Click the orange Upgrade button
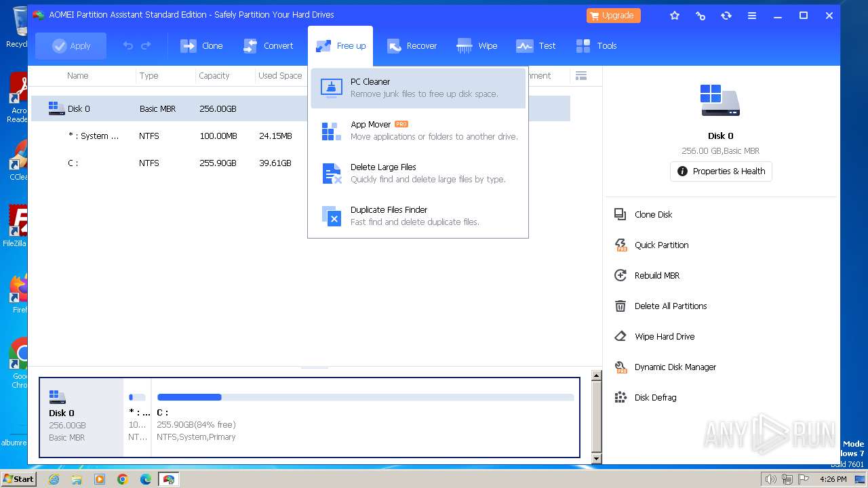 (613, 15)
